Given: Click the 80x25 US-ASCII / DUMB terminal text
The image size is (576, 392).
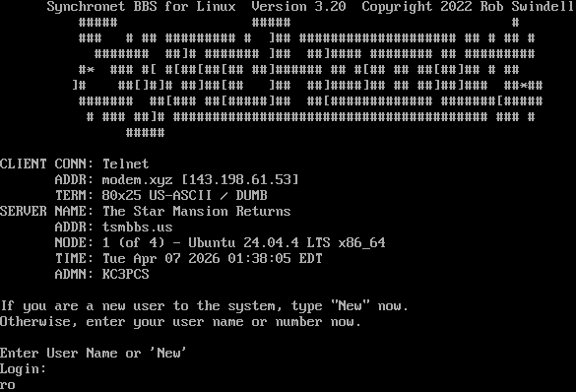Looking at the screenshot, I should click(x=185, y=195).
